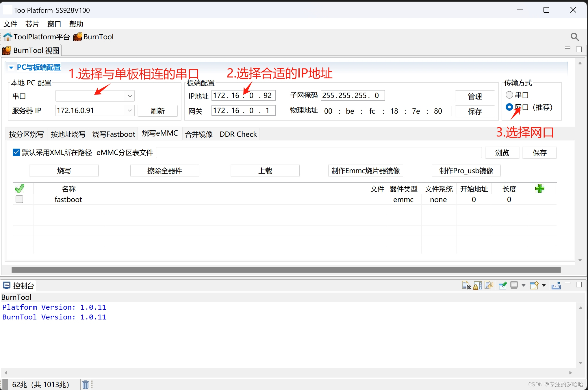Switch to DDR Check tab
Screen dimensions: 588x390
238,134
